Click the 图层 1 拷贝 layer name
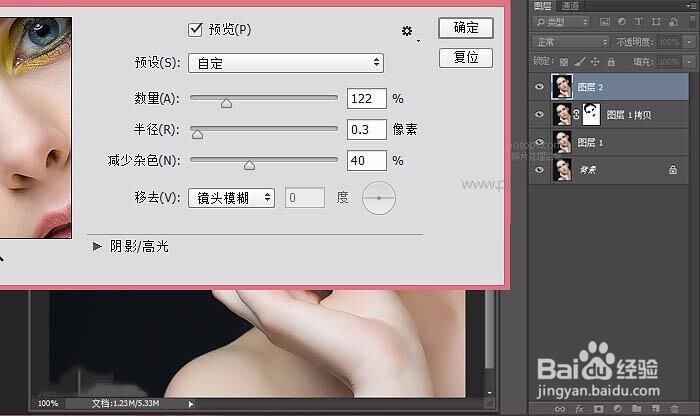 pyautogui.click(x=629, y=115)
